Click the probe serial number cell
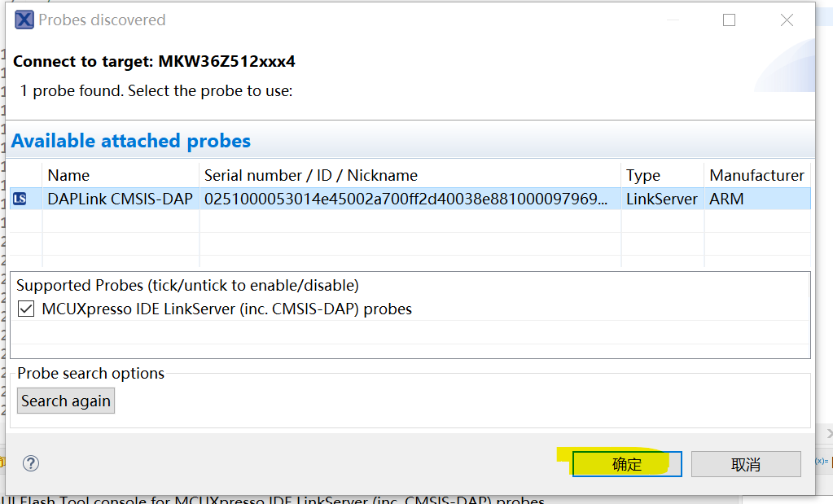This screenshot has width=833, height=504. pyautogui.click(x=406, y=199)
